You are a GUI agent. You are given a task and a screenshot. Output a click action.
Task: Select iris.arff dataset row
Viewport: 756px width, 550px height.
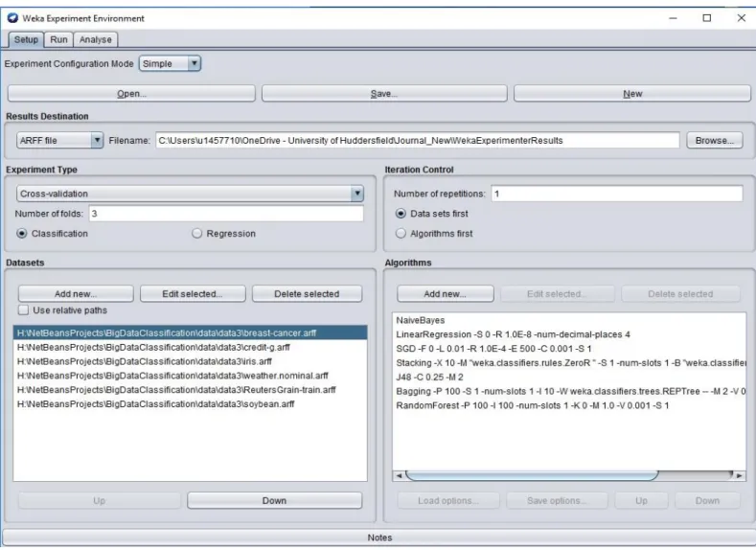190,361
